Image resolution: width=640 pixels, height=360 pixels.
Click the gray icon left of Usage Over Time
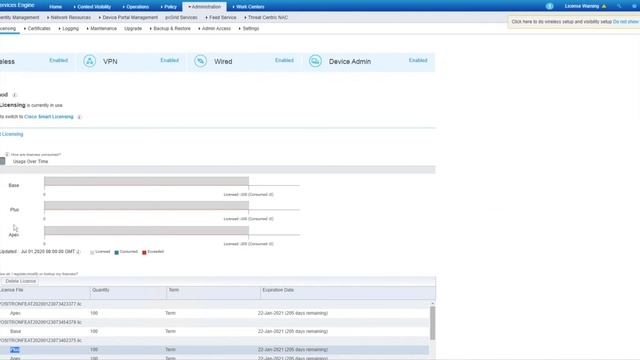coord(2,161)
